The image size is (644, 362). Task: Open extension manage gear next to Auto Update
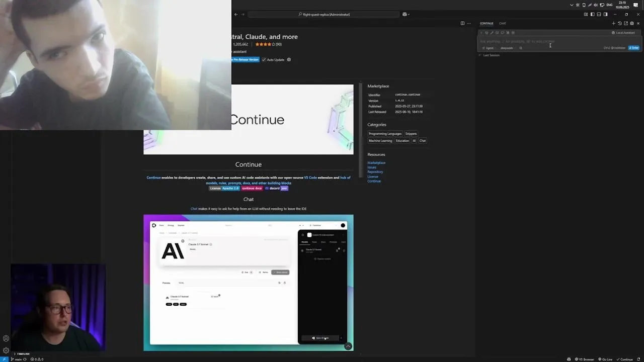pos(289,60)
